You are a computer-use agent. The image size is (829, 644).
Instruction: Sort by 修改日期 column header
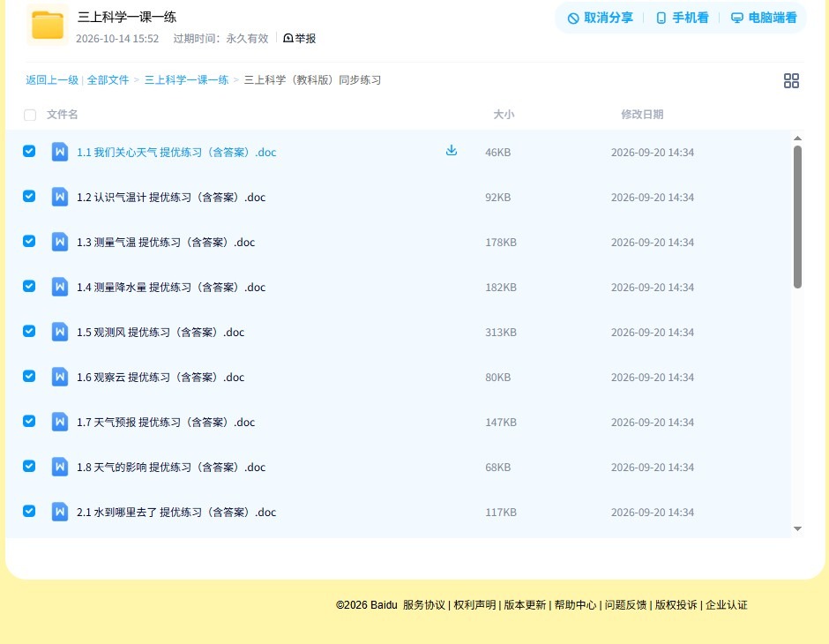click(642, 114)
